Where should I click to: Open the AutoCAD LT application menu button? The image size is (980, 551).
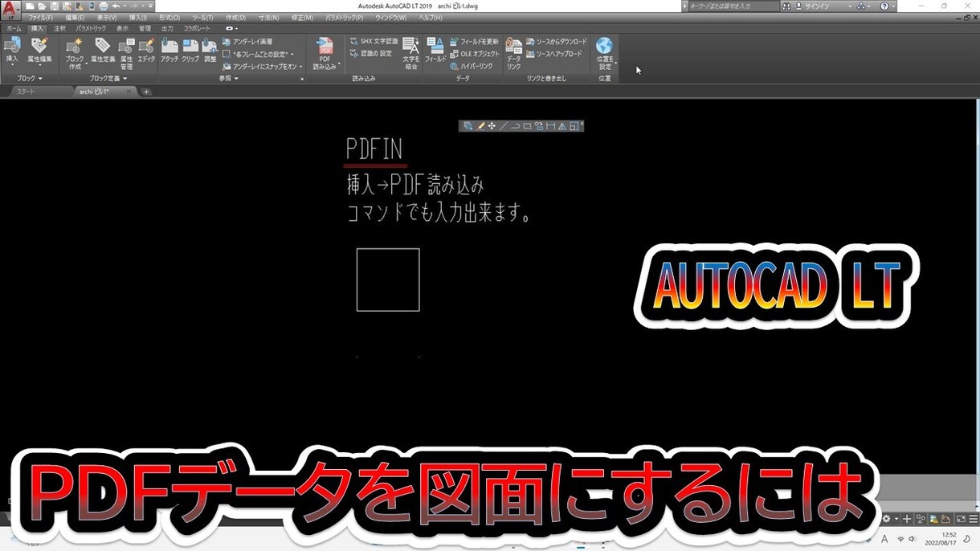pyautogui.click(x=10, y=10)
